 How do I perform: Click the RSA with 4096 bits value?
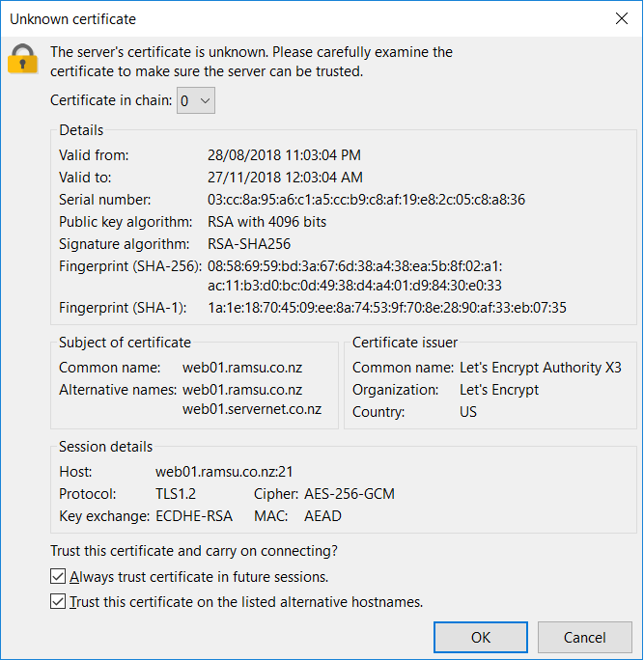coord(266,222)
